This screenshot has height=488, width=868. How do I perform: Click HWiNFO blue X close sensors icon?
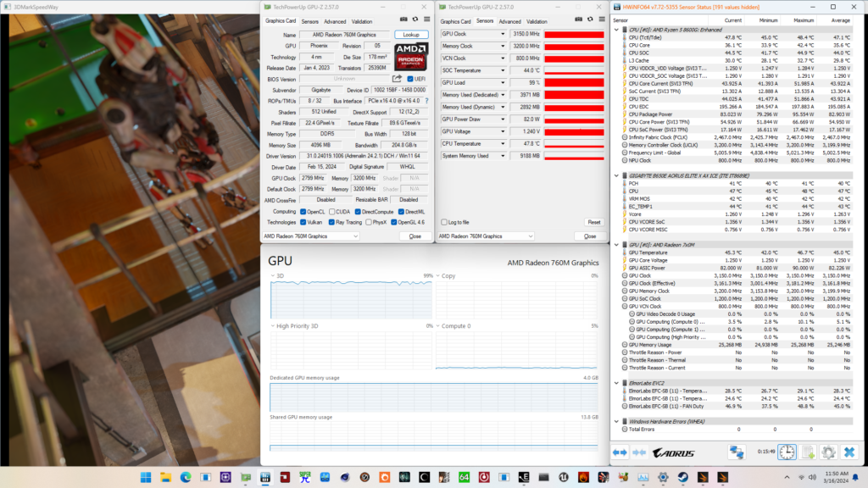[849, 452]
